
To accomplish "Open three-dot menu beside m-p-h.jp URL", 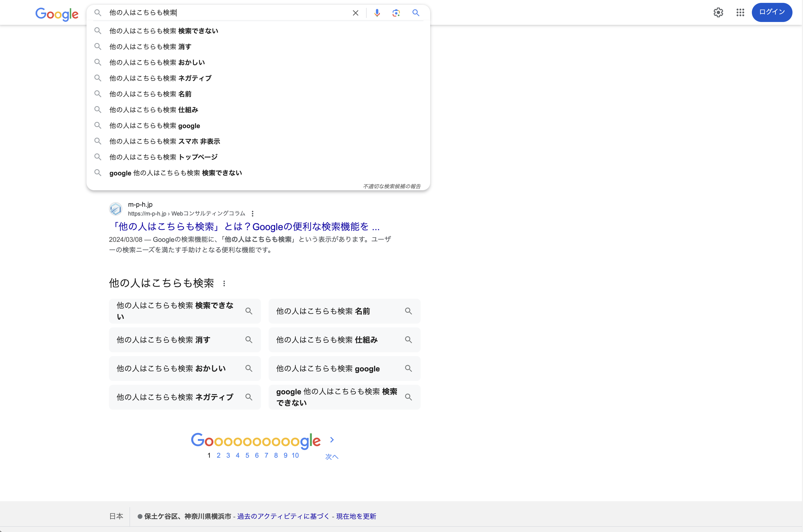I will [252, 213].
